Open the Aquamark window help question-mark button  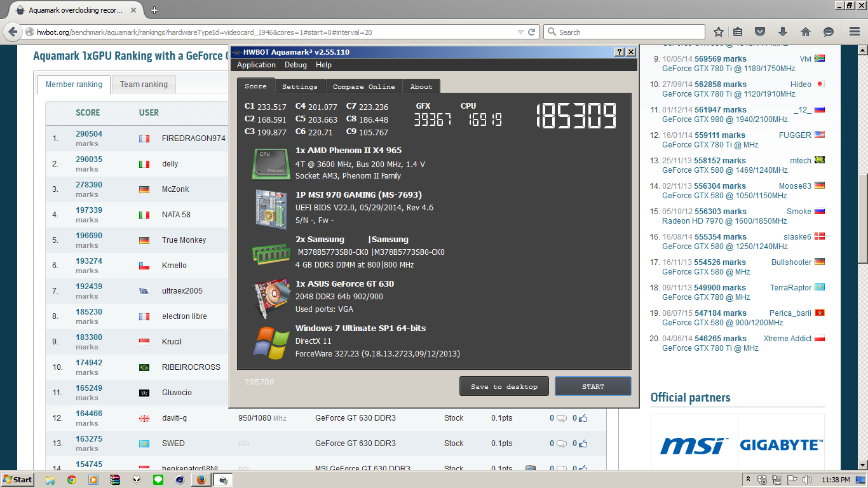[x=620, y=52]
